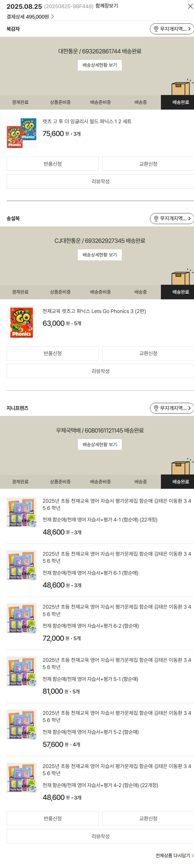Open Let's Go Phonics 1 2 세트 thumbnail
The height and width of the screenshot is (868, 194).
point(21,133)
